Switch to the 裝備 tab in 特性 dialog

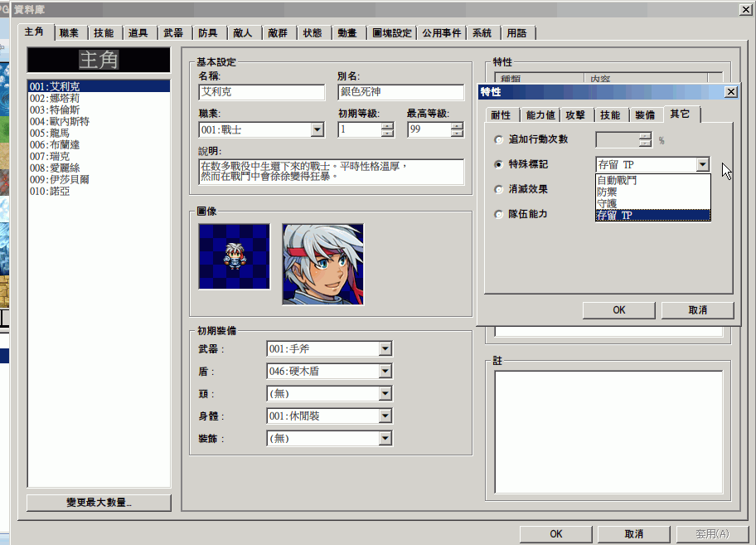[x=645, y=114]
